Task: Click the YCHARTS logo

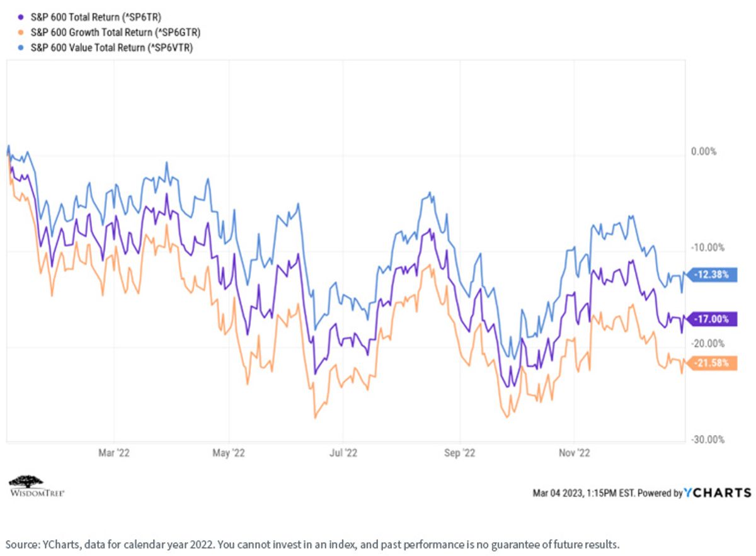Action: pyautogui.click(x=718, y=493)
